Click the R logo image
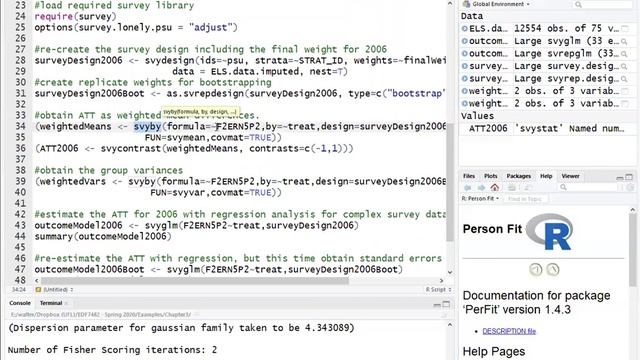Viewport: 640px width, 360px height. pos(549,231)
